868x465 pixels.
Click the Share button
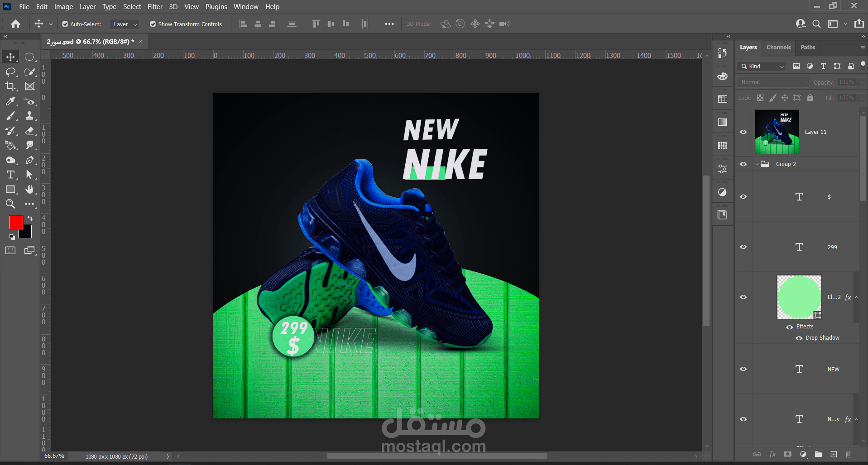tap(859, 24)
